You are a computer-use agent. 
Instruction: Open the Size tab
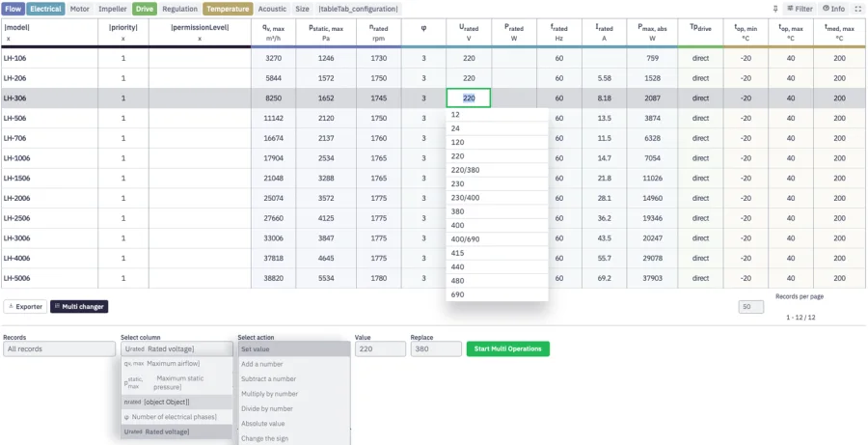(x=302, y=9)
